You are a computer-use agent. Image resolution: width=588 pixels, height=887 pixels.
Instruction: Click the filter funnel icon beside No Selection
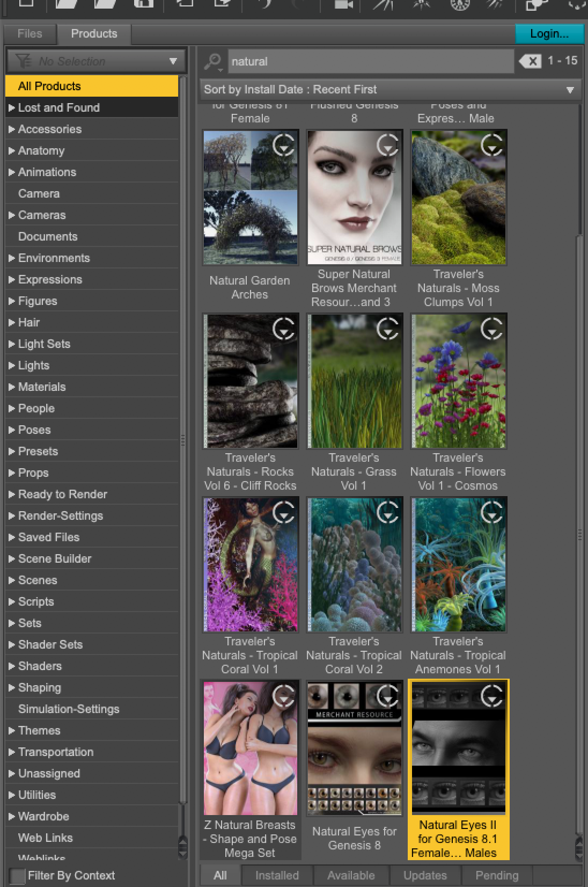click(23, 61)
